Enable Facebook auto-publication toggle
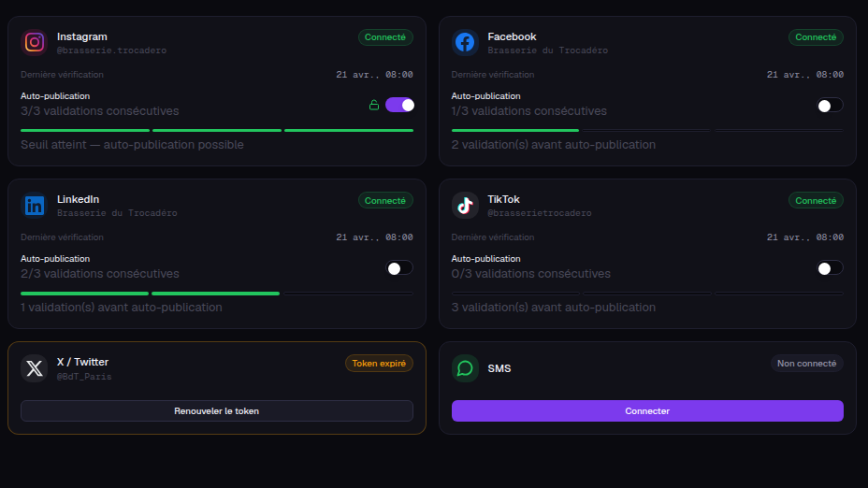 tap(830, 105)
